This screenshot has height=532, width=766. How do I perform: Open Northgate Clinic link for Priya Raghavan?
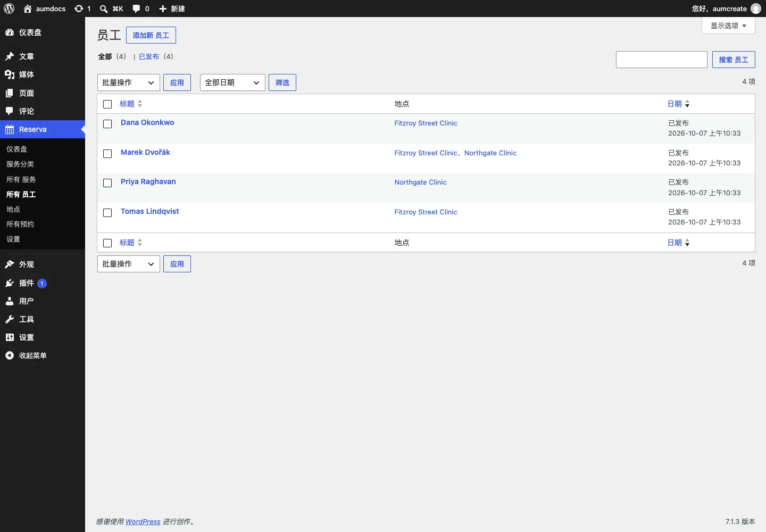coord(420,182)
